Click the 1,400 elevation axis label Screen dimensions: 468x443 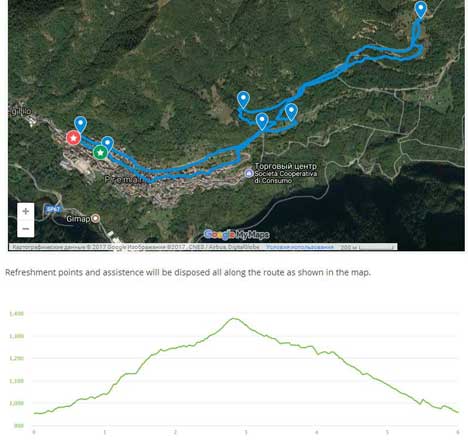click(16, 314)
